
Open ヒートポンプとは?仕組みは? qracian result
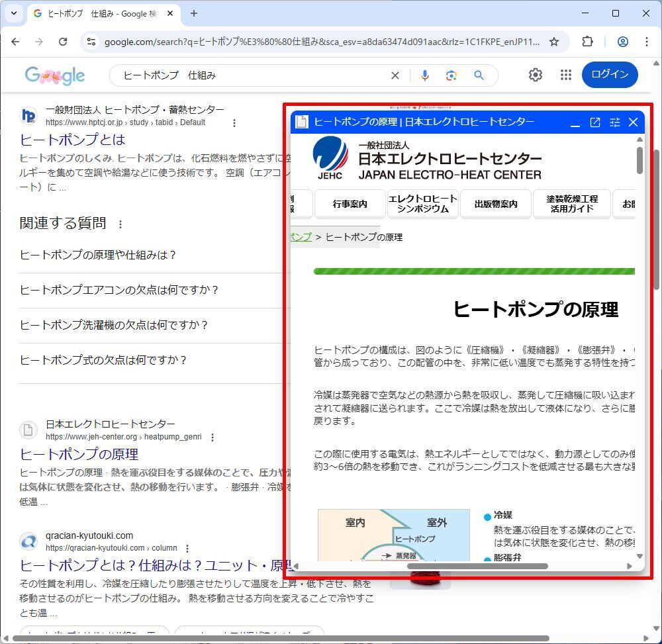[x=156, y=565]
